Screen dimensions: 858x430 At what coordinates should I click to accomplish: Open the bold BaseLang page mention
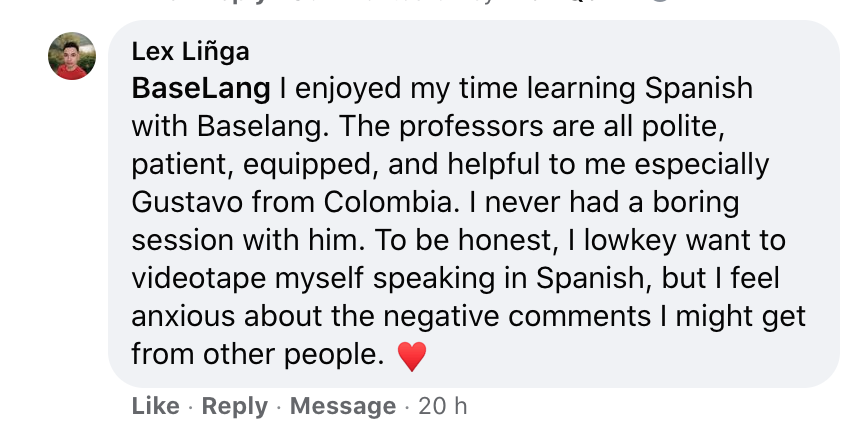pyautogui.click(x=201, y=89)
